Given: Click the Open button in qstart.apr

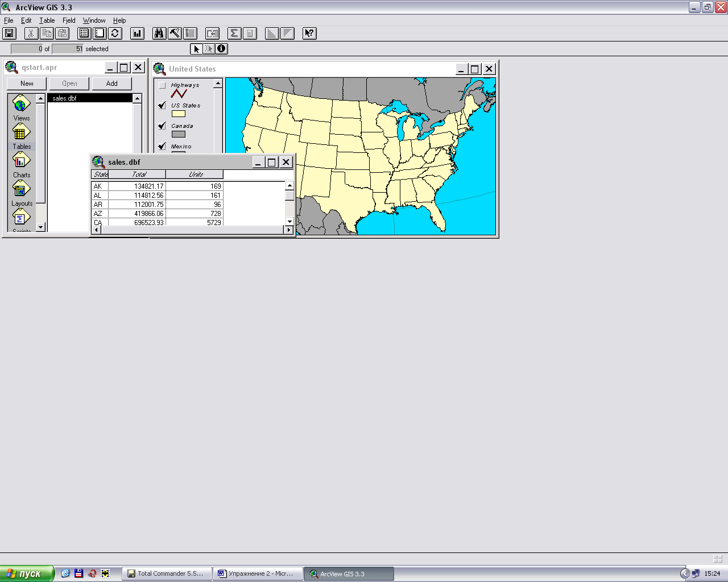Looking at the screenshot, I should pyautogui.click(x=69, y=84).
